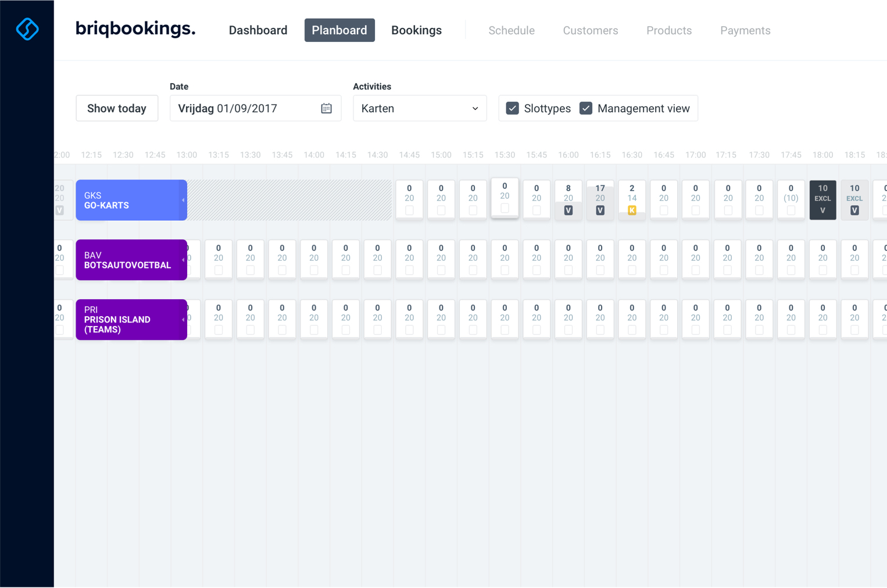The image size is (887, 588).
Task: Click the V badge on 16:00 go-karts slot
Action: [568, 210]
